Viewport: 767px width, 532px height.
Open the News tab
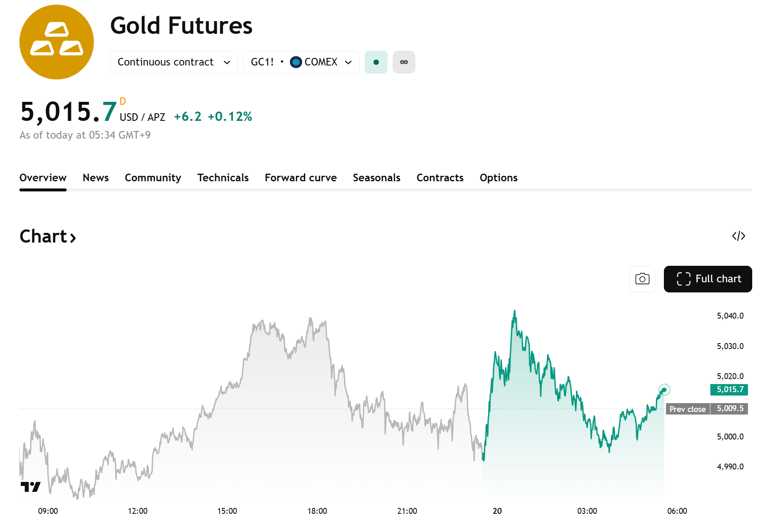click(96, 178)
